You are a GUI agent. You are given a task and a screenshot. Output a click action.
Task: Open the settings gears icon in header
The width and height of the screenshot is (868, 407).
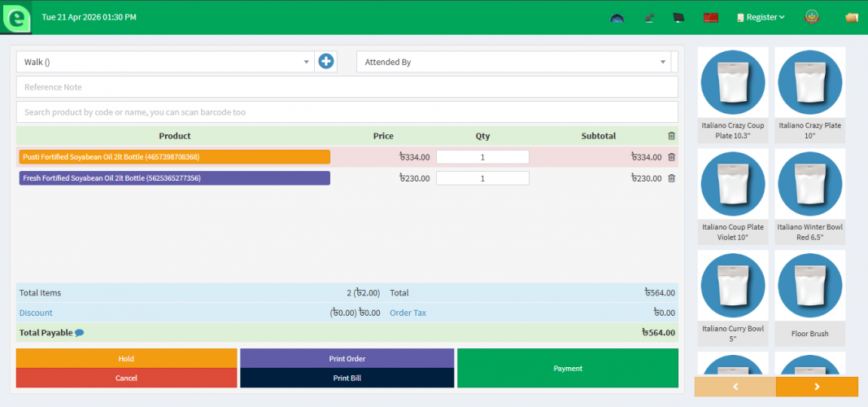[649, 18]
